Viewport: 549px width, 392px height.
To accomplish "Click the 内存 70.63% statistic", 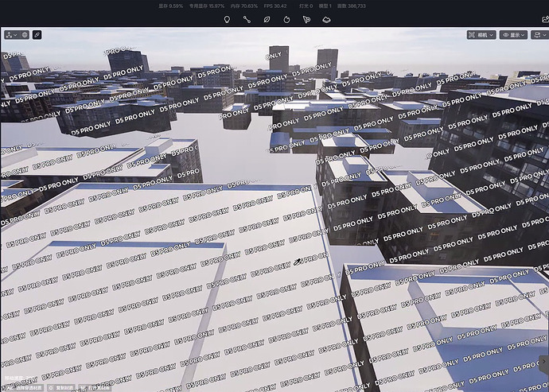I will [x=244, y=6].
